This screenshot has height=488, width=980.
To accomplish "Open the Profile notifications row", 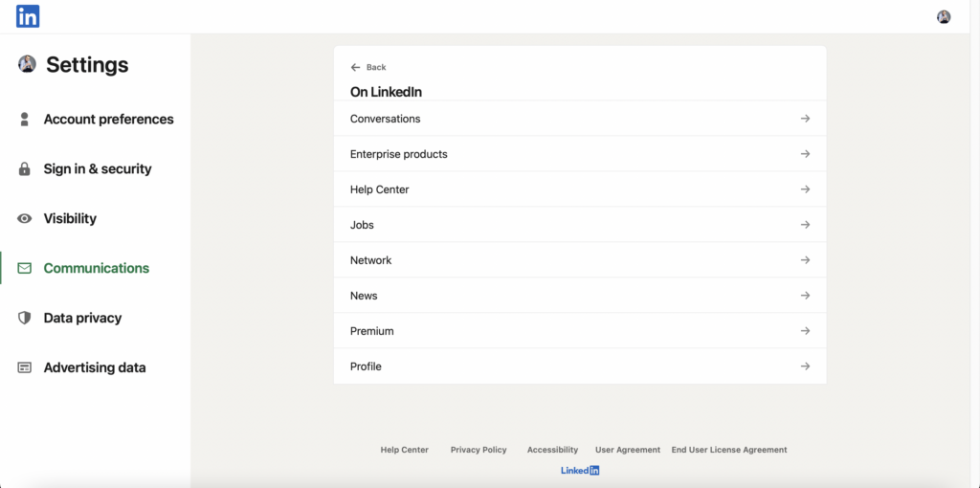I will coord(579,366).
